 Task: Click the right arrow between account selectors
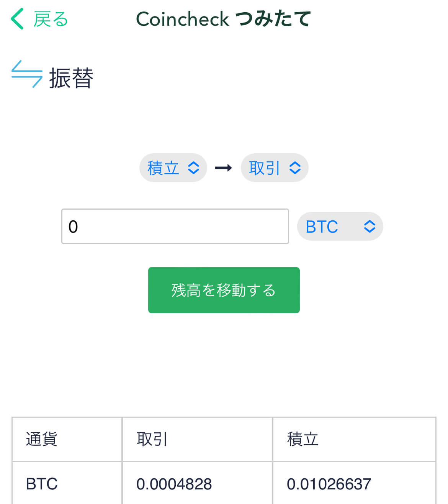pos(224,168)
